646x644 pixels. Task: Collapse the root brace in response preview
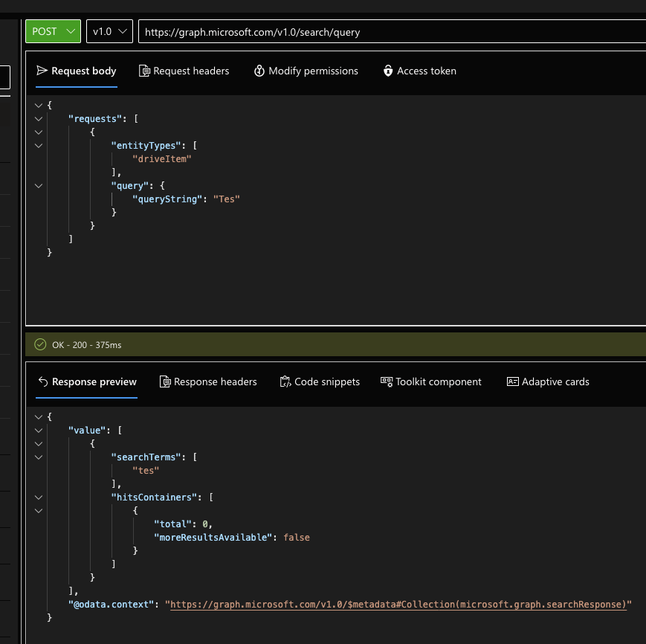(x=39, y=417)
